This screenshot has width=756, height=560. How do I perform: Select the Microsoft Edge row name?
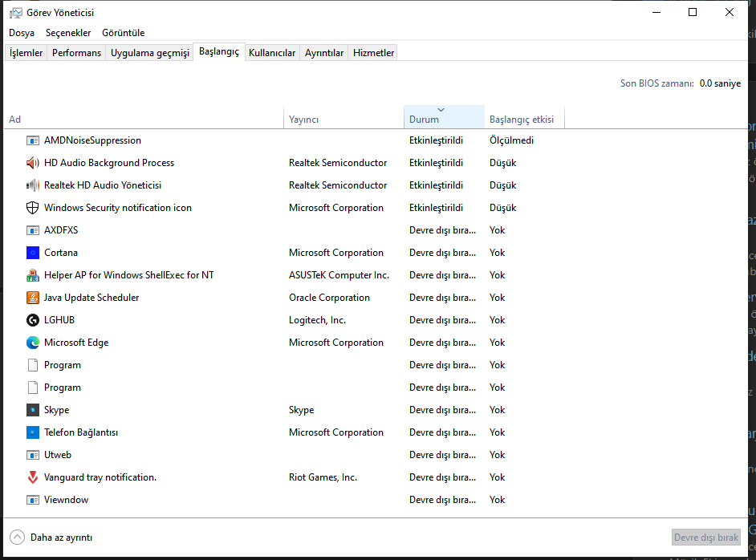[76, 343]
